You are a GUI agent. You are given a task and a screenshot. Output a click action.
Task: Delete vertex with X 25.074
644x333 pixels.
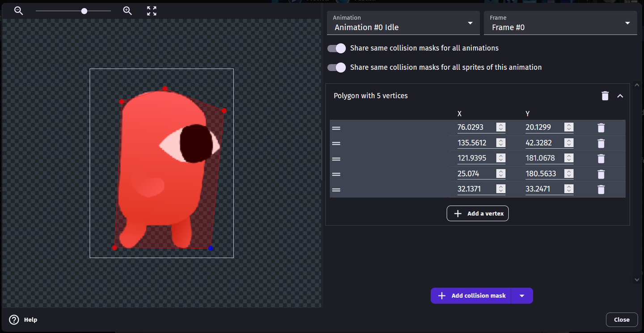point(601,174)
